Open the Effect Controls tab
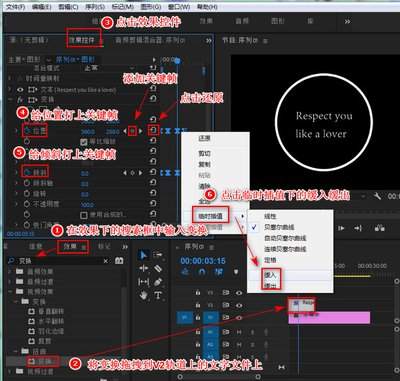The image size is (400, 381). point(82,40)
